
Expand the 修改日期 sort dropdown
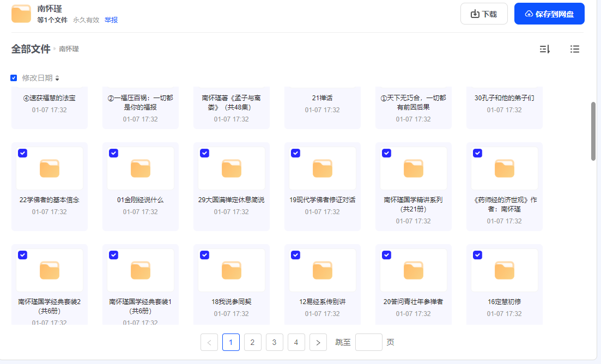point(57,78)
